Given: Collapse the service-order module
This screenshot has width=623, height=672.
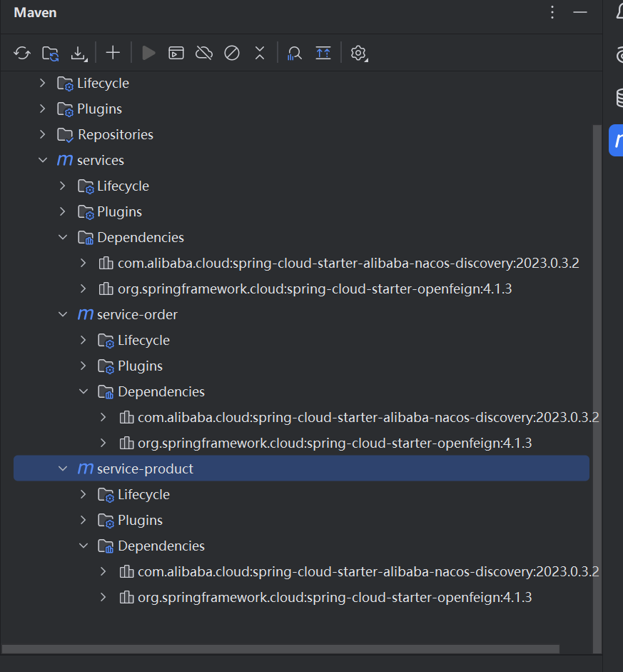Looking at the screenshot, I should (x=63, y=314).
